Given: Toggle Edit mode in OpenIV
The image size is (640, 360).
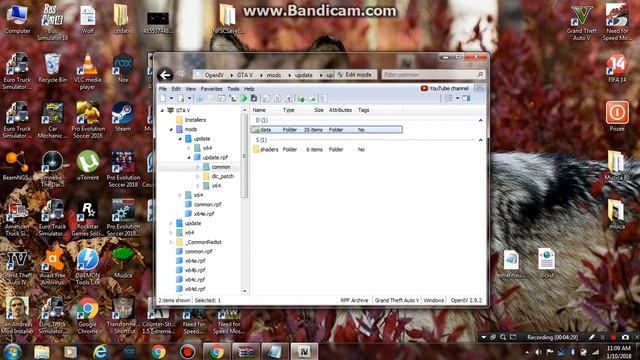Looking at the screenshot, I should pos(354,75).
